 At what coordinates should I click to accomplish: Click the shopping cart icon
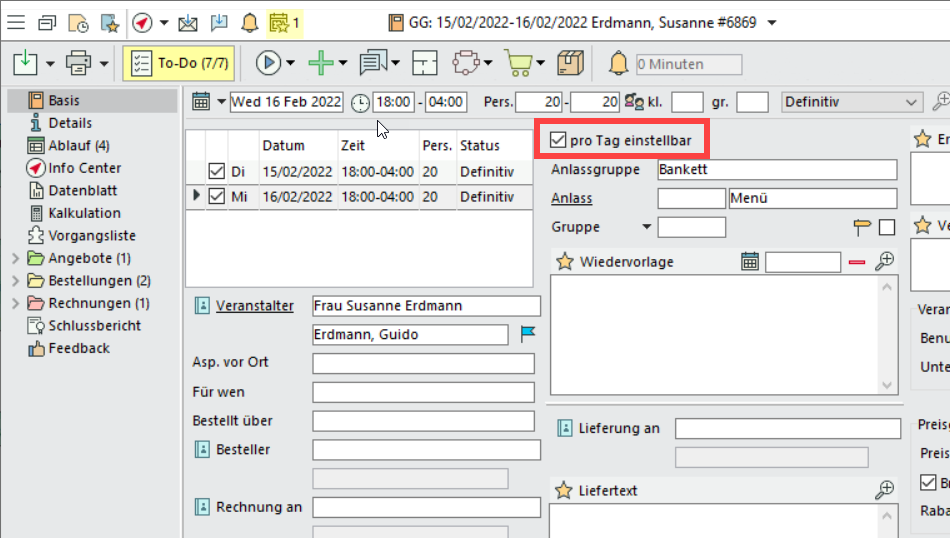519,63
